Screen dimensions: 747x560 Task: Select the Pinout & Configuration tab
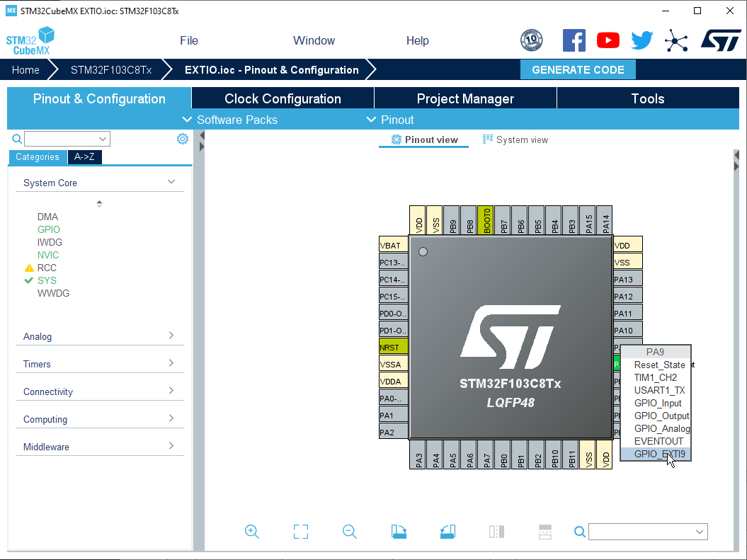(x=99, y=98)
